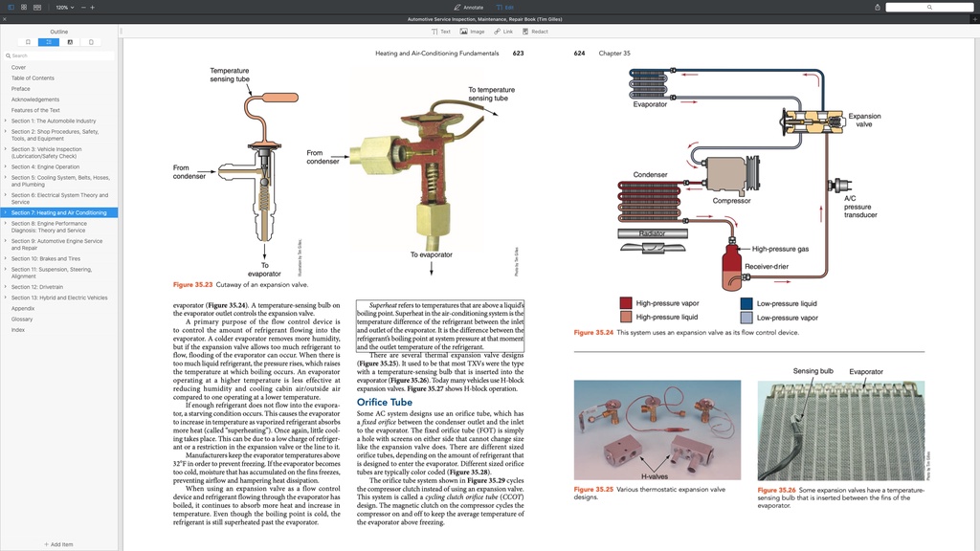Open the 120% zoom level dropdown

64,8
